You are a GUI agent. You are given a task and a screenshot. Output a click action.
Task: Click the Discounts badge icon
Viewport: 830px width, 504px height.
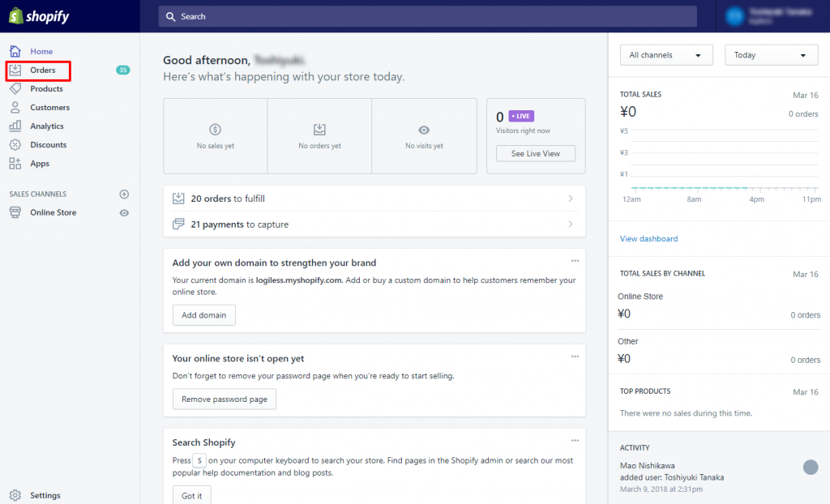tap(15, 144)
